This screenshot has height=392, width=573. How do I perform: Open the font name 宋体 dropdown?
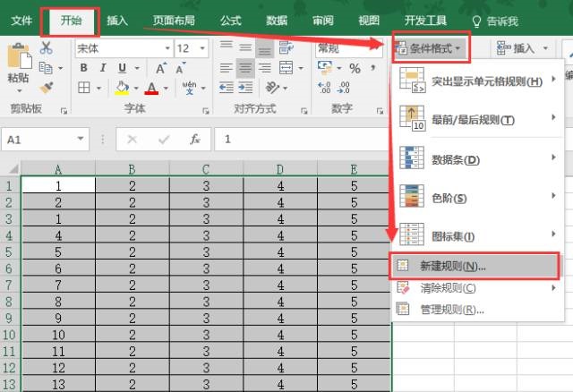pos(167,48)
